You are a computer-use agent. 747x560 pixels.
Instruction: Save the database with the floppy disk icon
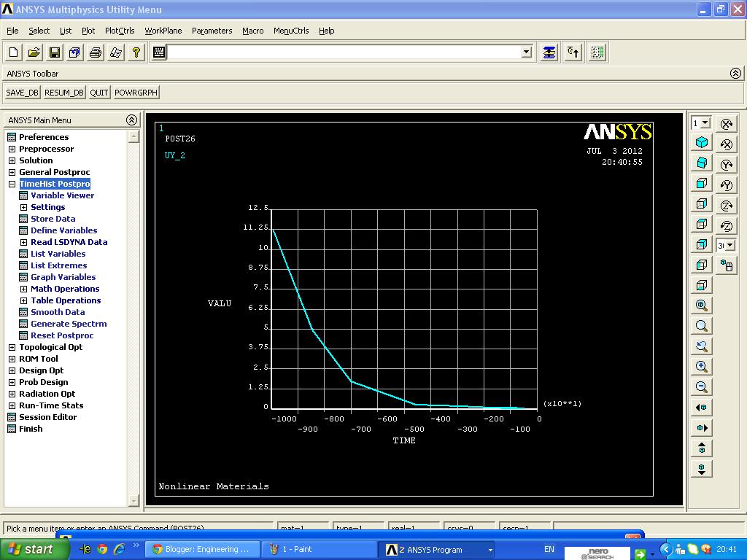tap(55, 52)
